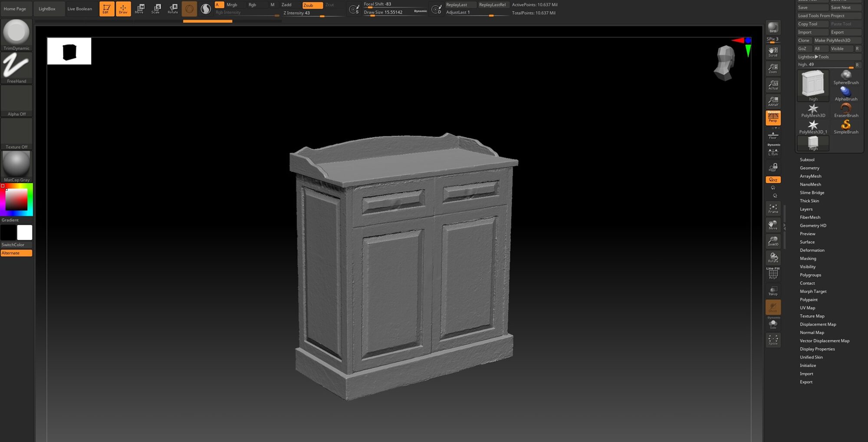868x442 pixels.
Task: Toggle Zsub sculpting mode off
Action: click(309, 5)
